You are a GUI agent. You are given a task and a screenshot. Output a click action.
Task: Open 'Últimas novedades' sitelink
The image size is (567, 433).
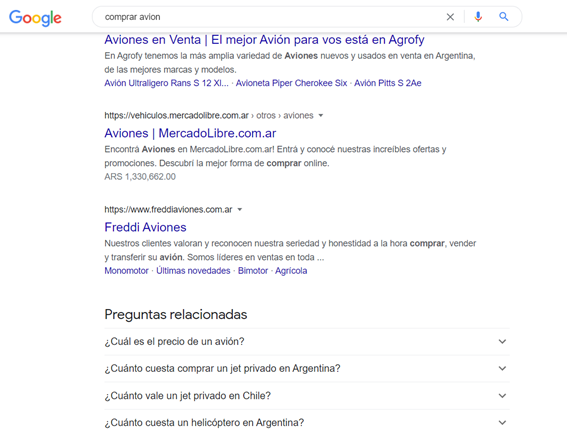click(193, 271)
